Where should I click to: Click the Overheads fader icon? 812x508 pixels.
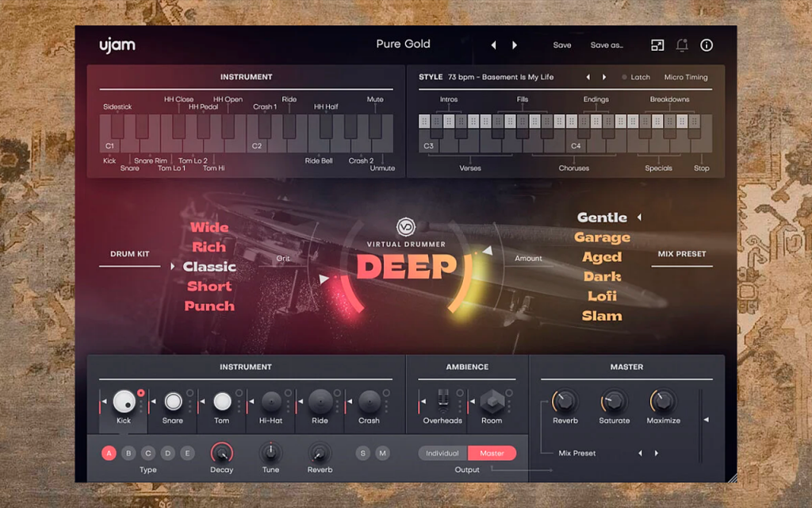pos(442,400)
